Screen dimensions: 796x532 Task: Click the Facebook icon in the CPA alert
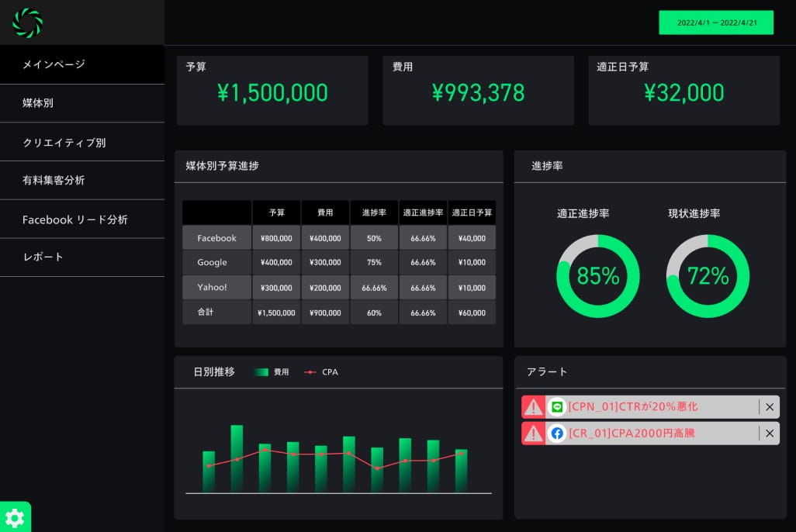(556, 434)
